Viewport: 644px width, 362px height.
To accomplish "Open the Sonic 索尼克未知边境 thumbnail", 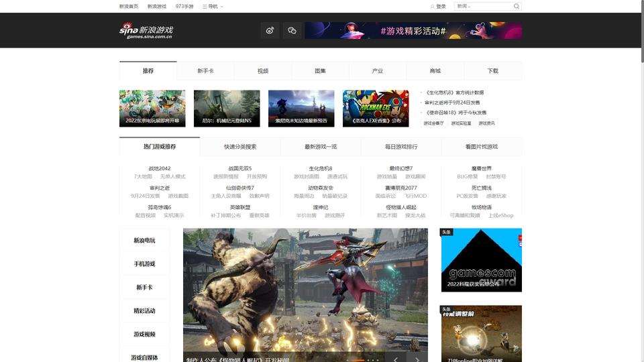I will click(301, 109).
